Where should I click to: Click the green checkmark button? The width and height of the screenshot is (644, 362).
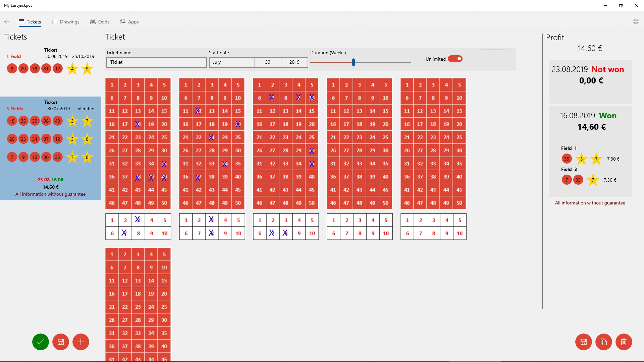pyautogui.click(x=41, y=342)
